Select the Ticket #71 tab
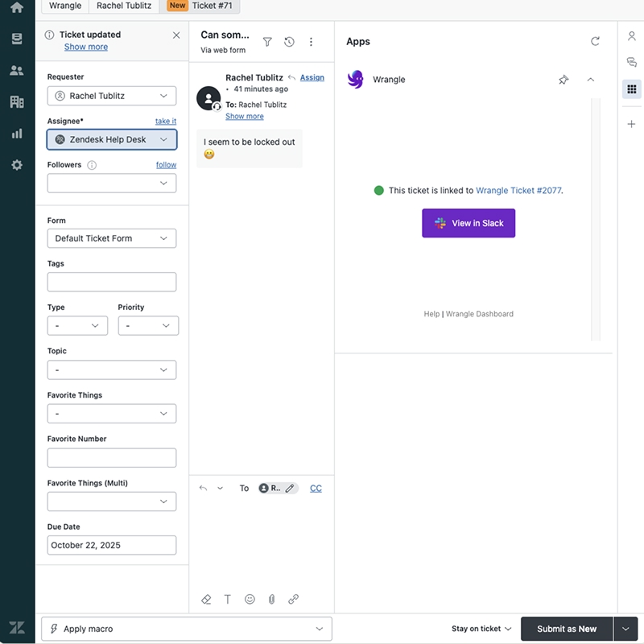 click(203, 6)
